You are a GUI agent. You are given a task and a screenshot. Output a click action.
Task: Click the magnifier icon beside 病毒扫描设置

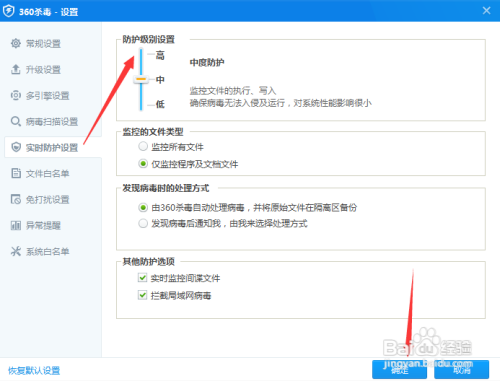(16, 121)
